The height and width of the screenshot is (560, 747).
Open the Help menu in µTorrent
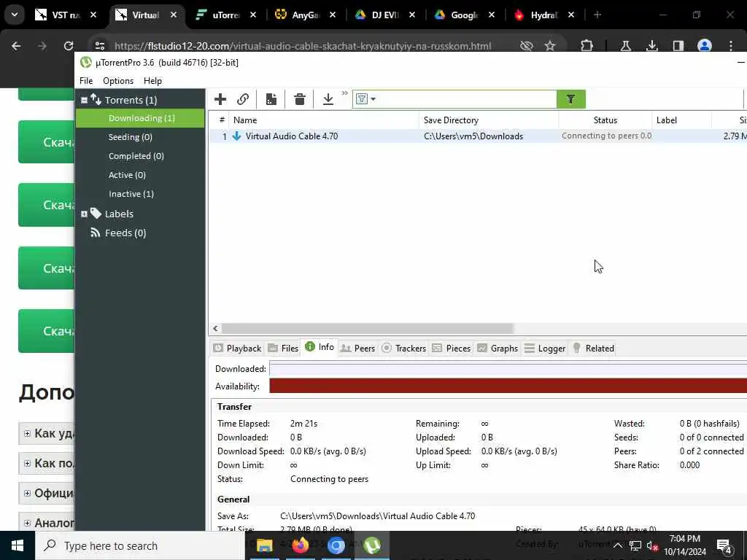pyautogui.click(x=152, y=81)
